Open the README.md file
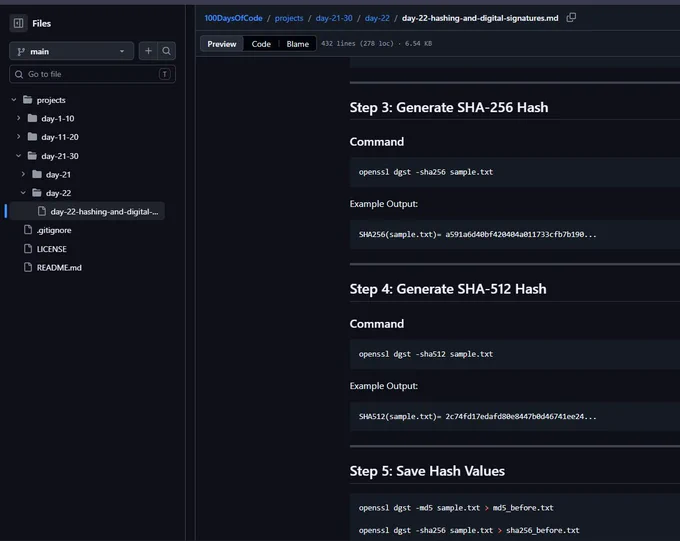This screenshot has width=680, height=541. click(x=59, y=268)
